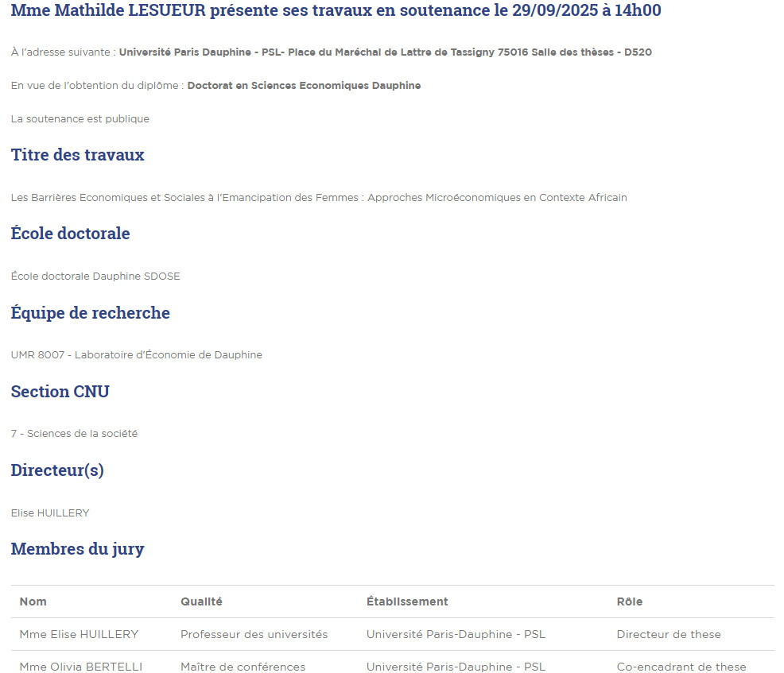Click the 'Rôle' column header
Image resolution: width=784 pixels, height=673 pixels.
[x=630, y=601]
